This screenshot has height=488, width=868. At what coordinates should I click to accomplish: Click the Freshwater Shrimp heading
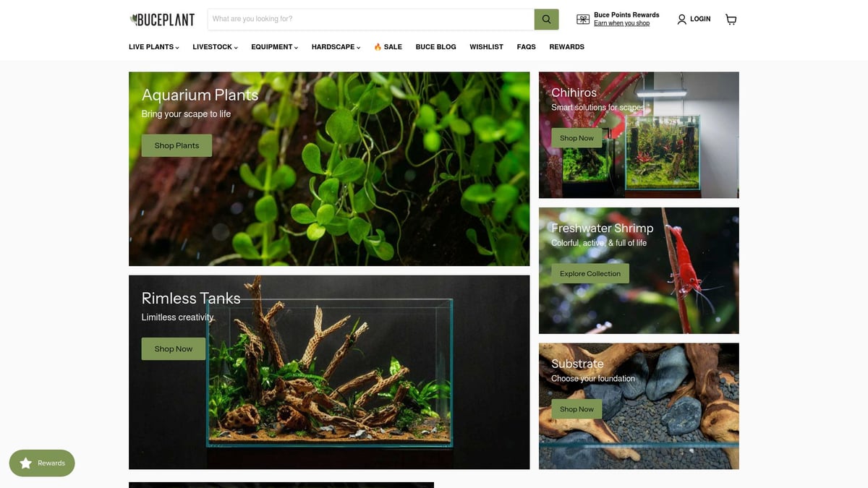point(603,228)
